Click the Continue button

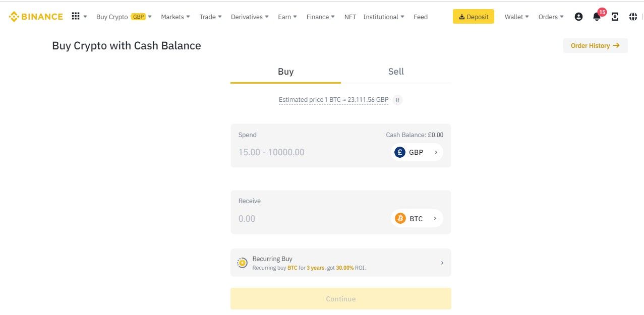[341, 299]
